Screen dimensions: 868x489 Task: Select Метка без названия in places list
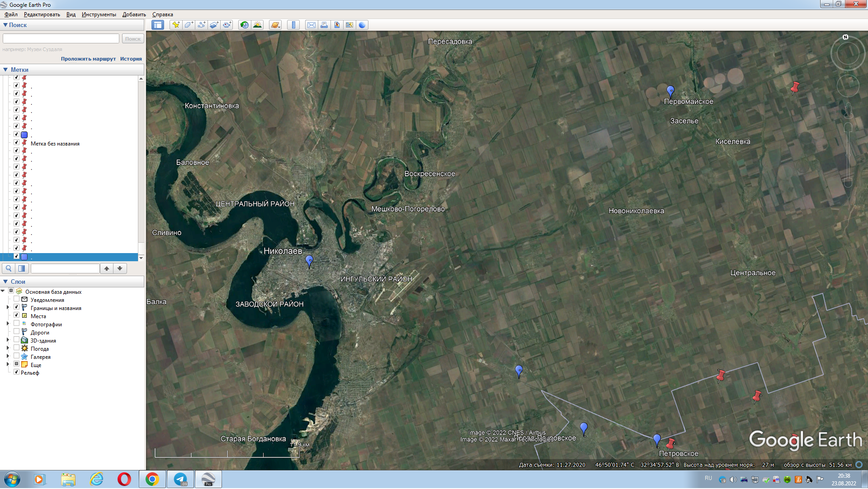55,144
